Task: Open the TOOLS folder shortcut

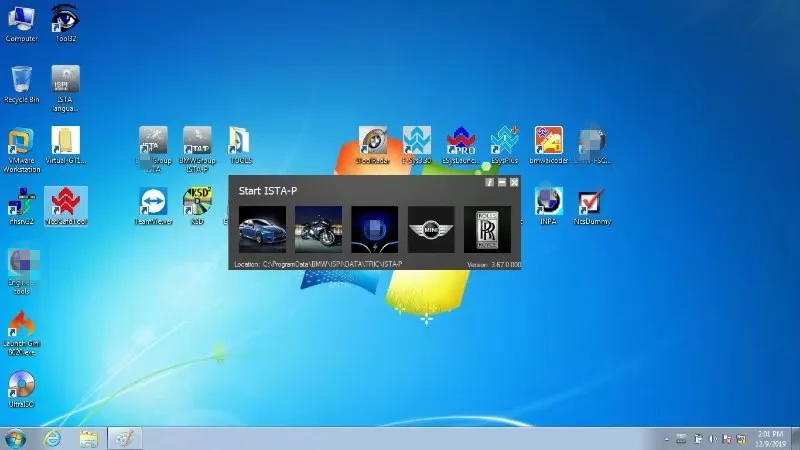Action: pyautogui.click(x=240, y=146)
